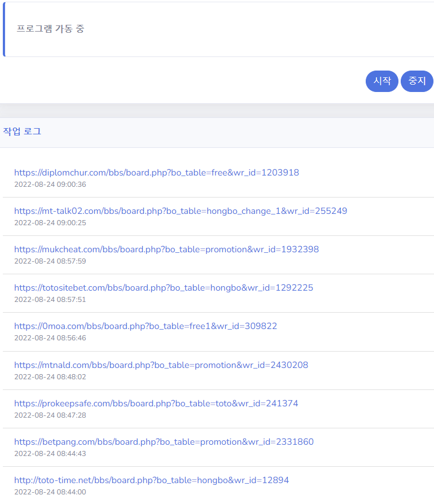434x504 pixels.
Task: Click the 중지 stop button
Action: point(417,81)
